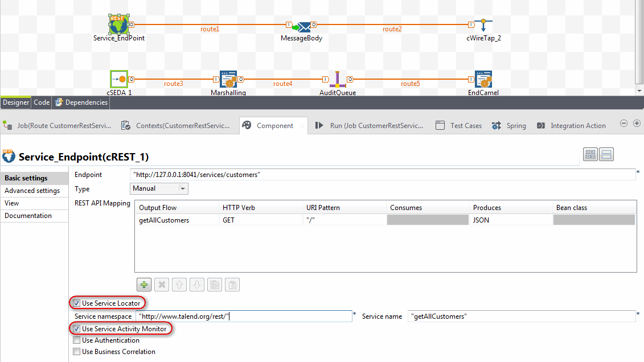The image size is (644, 362).
Task: Click the Endpoint URL input field
Action: pos(383,174)
